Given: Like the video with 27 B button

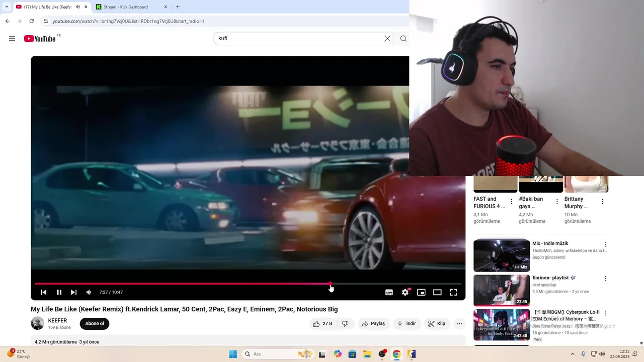Looking at the screenshot, I should (x=323, y=324).
